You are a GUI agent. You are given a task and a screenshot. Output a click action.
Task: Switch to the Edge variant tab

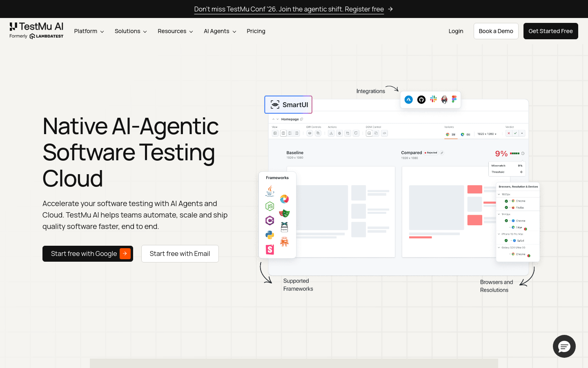(x=465, y=135)
